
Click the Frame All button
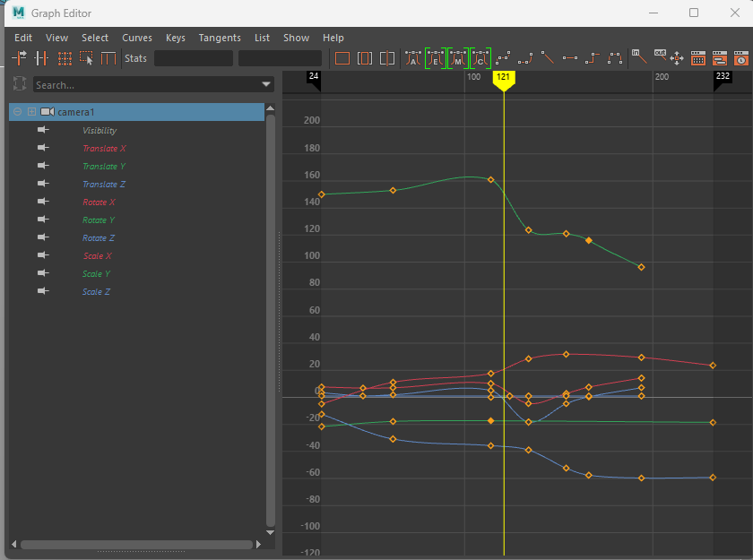pyautogui.click(x=342, y=58)
